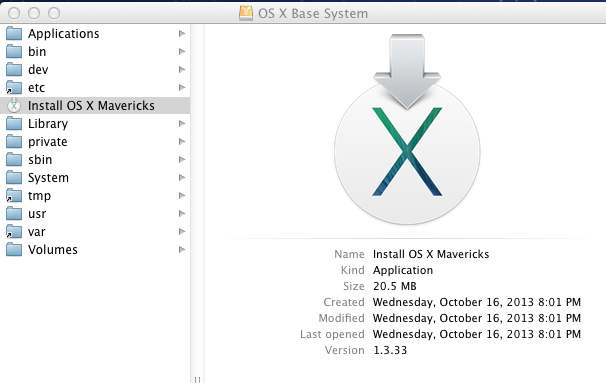Viewport: 606px width, 383px height.
Task: Select the 'private' row label
Action: pos(48,142)
